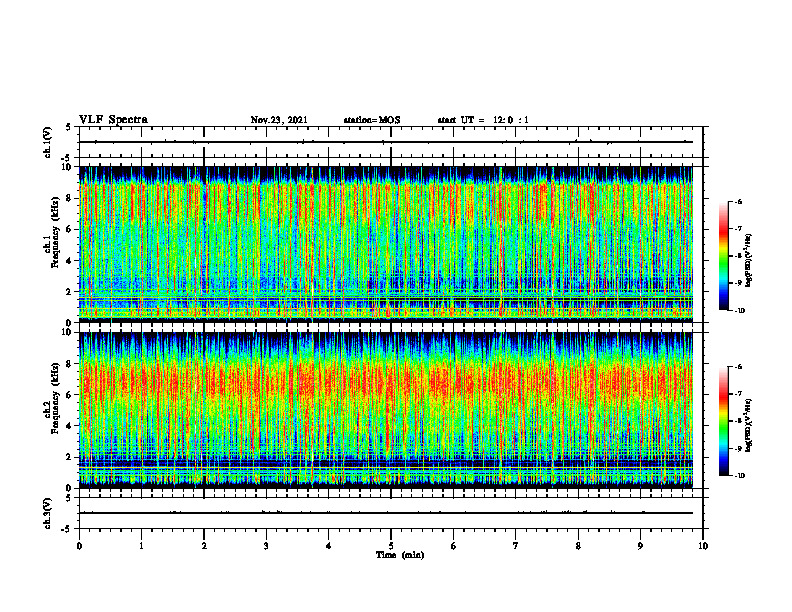Click the "1" tick on the Time axis

click(x=141, y=546)
